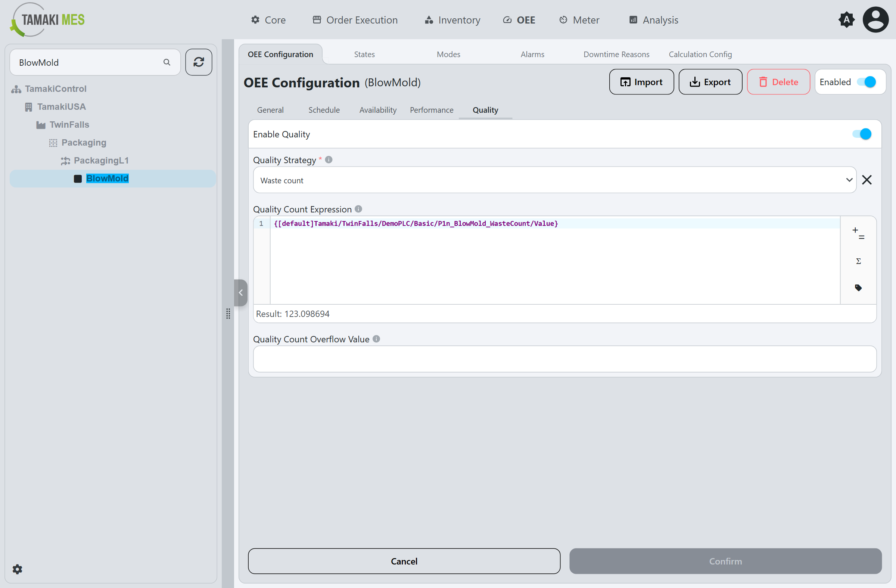Image resolution: width=896 pixels, height=588 pixels.
Task: Select Packaging in the tree
Action: click(84, 143)
